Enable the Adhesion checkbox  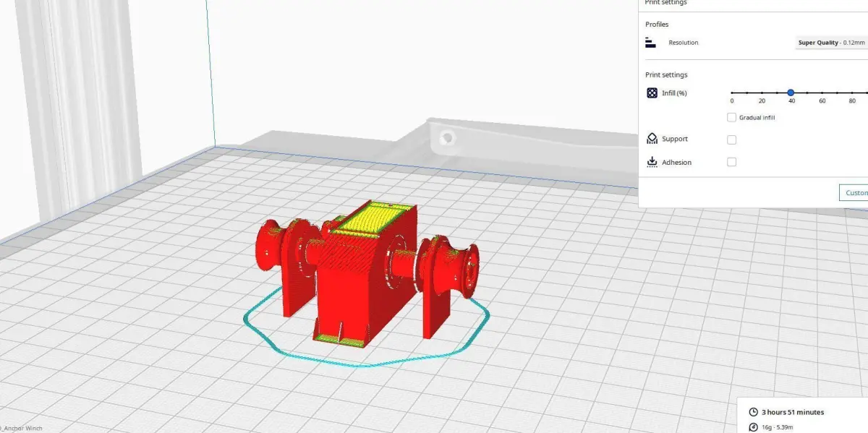click(731, 162)
